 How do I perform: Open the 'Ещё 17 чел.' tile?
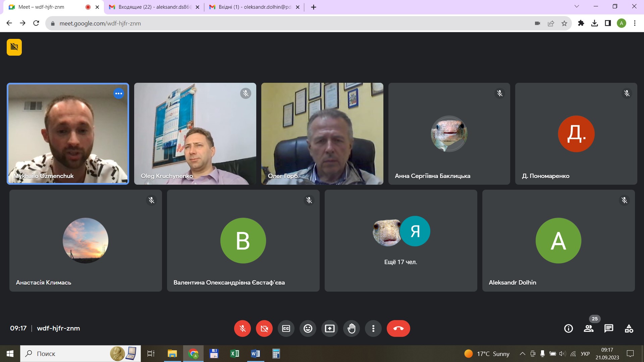tap(401, 241)
